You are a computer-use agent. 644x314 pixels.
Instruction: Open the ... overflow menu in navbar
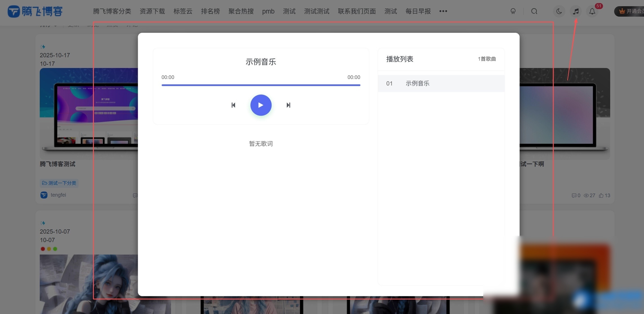443,11
